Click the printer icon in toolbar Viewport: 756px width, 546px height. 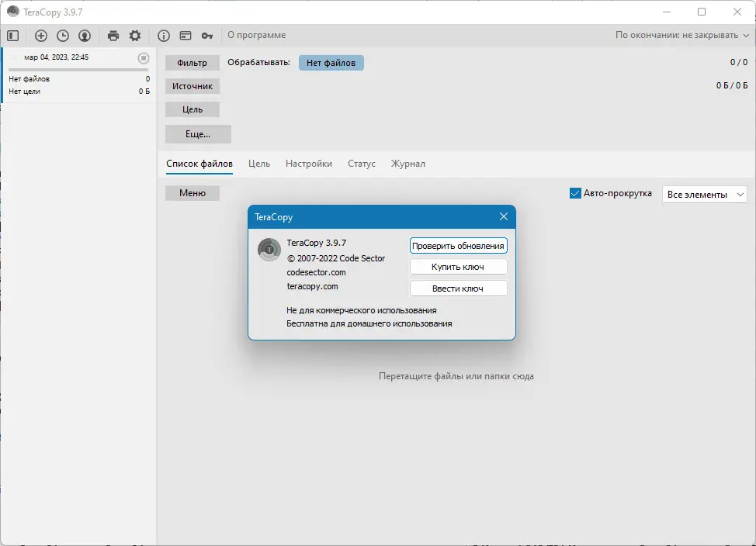(113, 35)
